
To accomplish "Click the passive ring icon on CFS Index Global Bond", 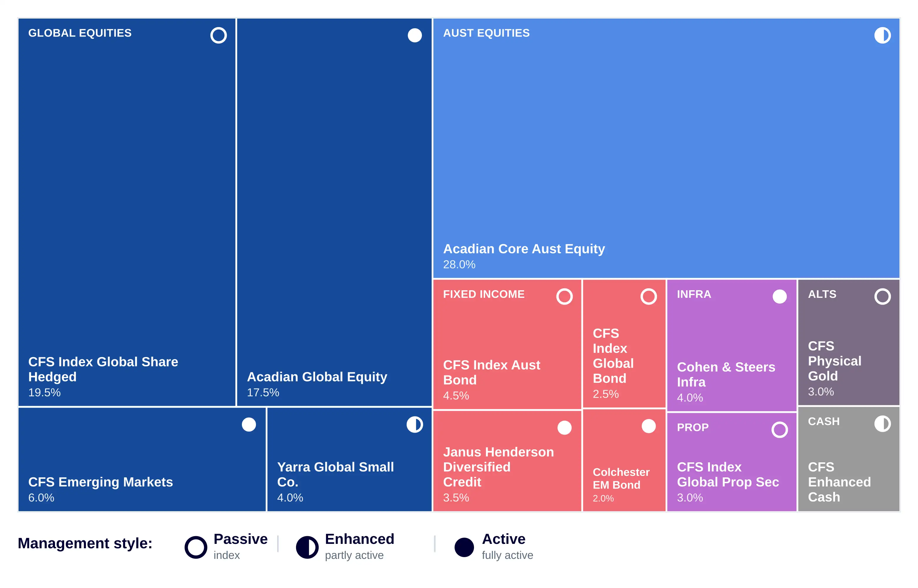I will [x=648, y=296].
